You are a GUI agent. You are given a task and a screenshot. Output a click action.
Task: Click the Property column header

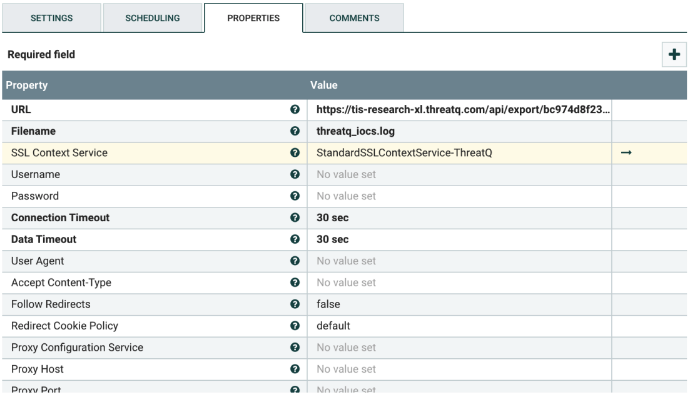(27, 85)
